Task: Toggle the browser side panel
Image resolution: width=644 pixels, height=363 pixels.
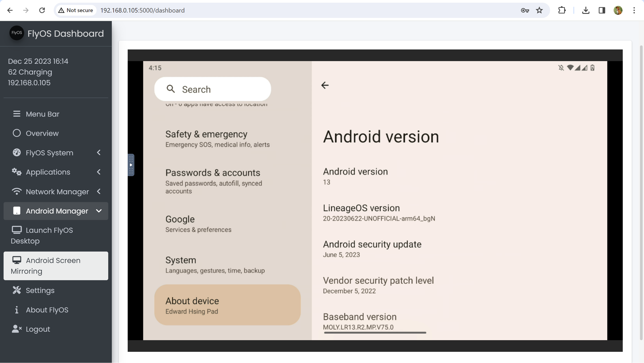Action: click(602, 10)
